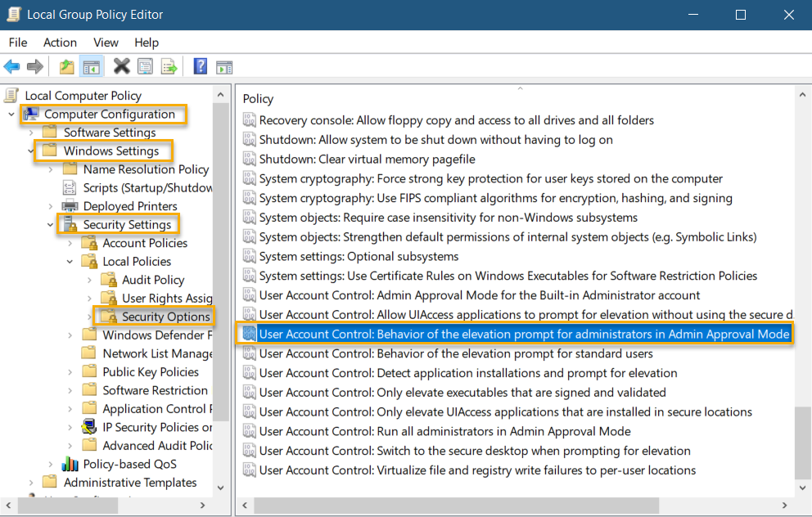
Task: Open Properties using its toolbar icon
Action: [144, 66]
